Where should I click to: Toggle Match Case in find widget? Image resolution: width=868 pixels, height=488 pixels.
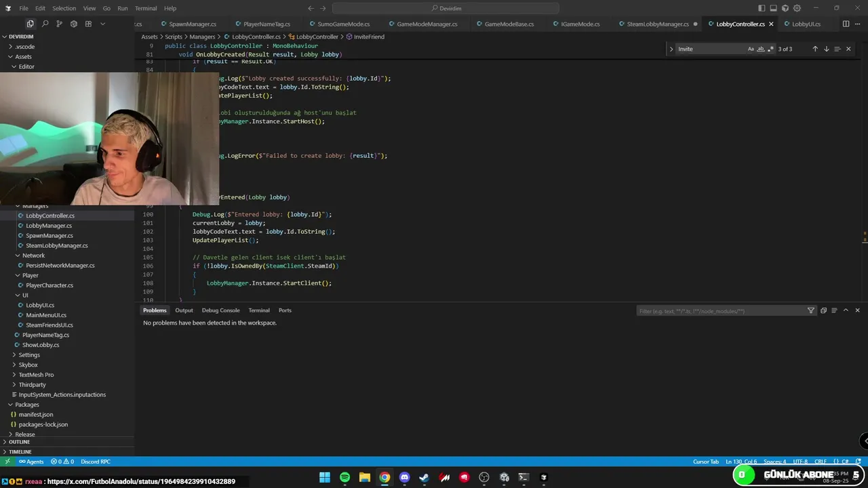coord(751,49)
